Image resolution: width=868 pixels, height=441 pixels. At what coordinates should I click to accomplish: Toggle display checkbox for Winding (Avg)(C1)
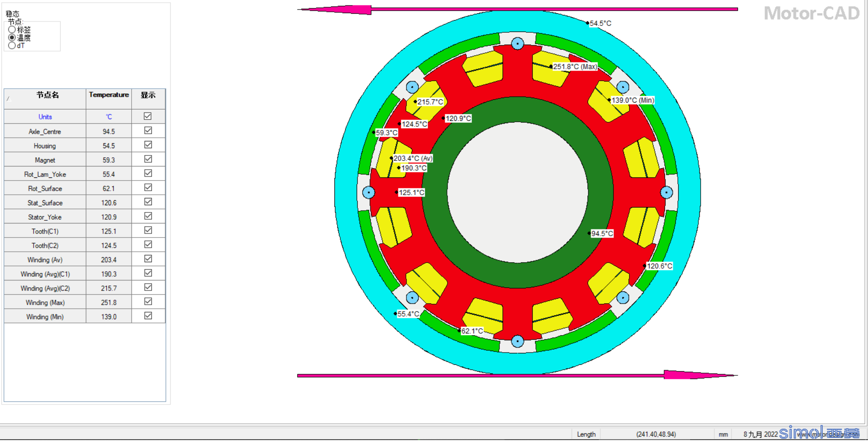tap(148, 273)
